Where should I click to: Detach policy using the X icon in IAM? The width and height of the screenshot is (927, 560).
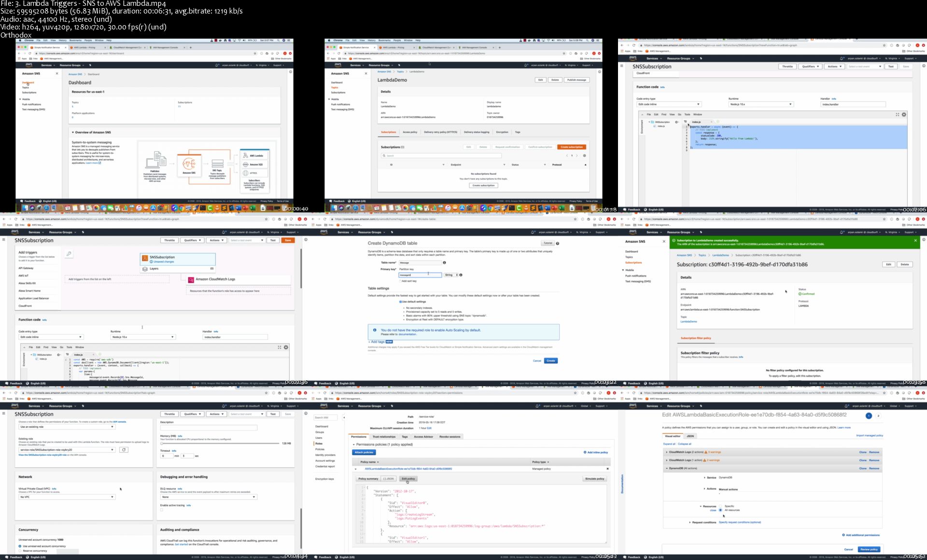[607, 469]
